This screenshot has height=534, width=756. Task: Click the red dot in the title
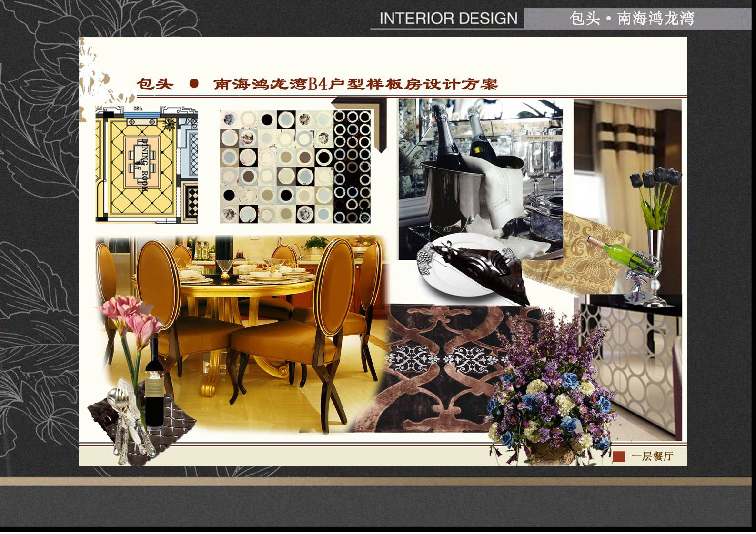[x=194, y=84]
